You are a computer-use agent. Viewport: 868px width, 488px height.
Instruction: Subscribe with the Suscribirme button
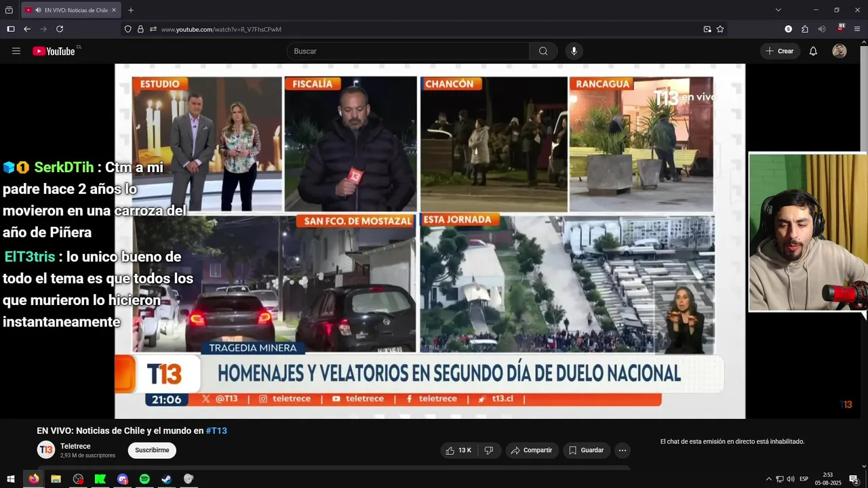pos(152,450)
